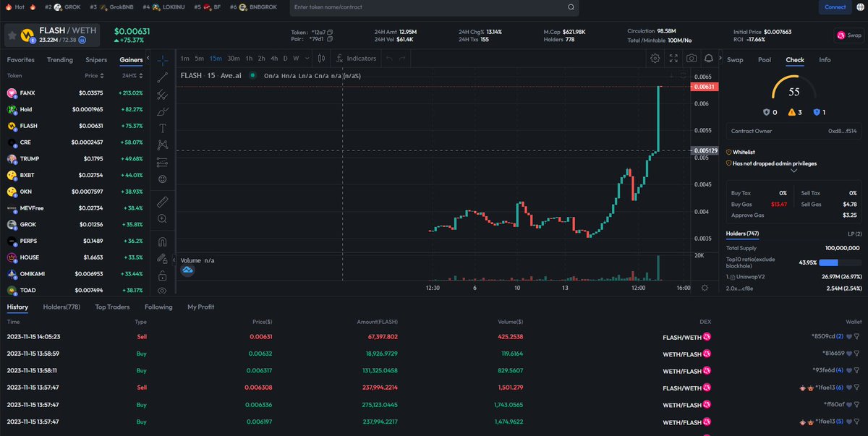Open chart settings gear

655,58
